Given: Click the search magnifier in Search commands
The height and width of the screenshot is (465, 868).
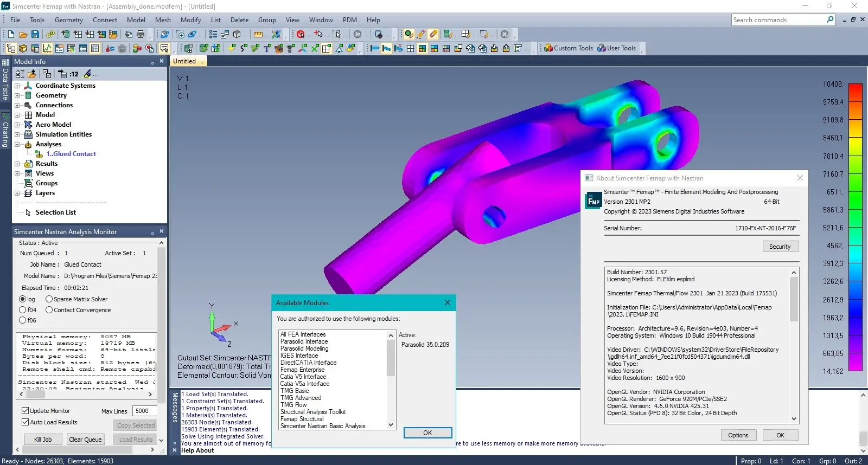Looking at the screenshot, I should click(830, 20).
